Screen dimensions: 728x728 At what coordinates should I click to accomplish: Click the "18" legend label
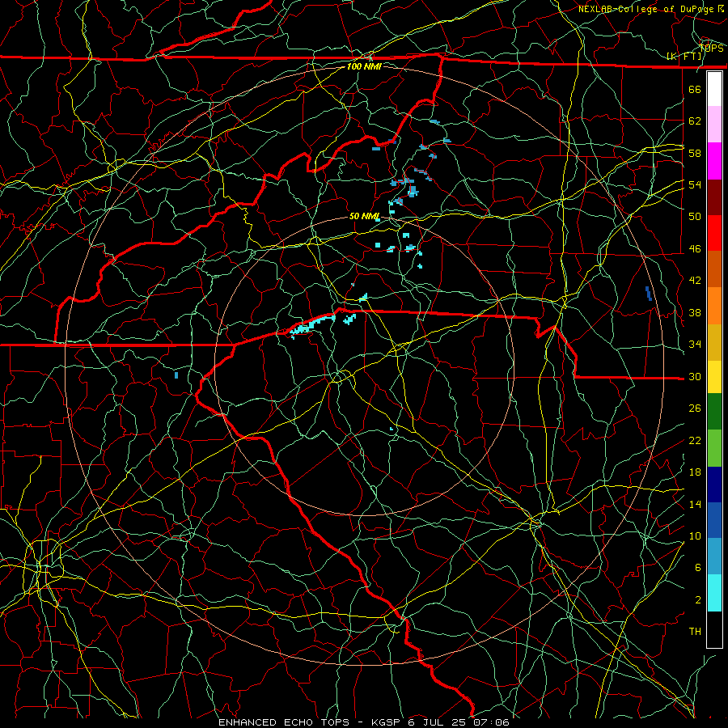695,472
